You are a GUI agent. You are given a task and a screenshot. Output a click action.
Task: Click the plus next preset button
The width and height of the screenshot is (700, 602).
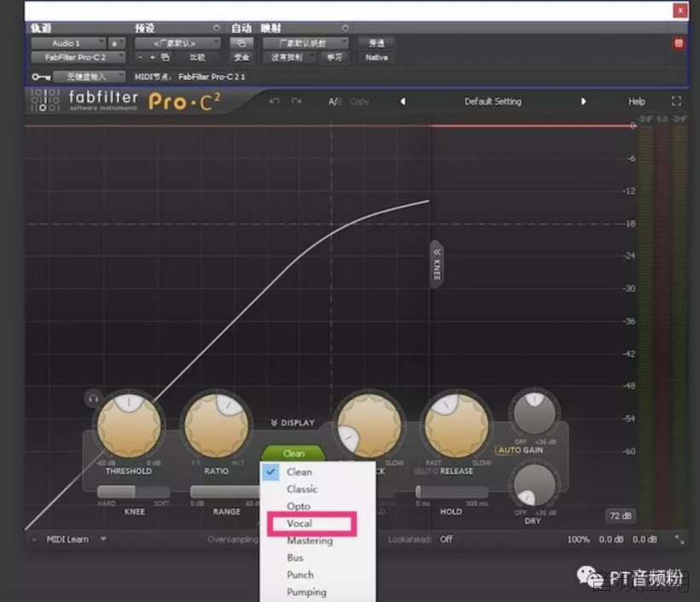[152, 57]
